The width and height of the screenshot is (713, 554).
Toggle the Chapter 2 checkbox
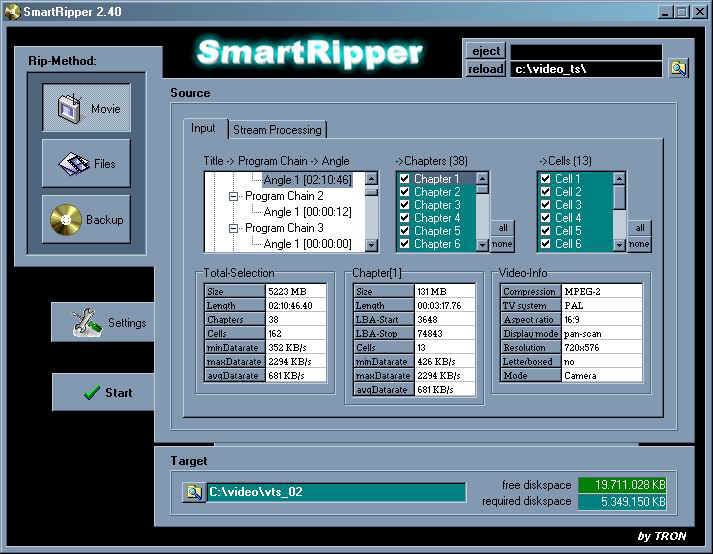(x=404, y=192)
